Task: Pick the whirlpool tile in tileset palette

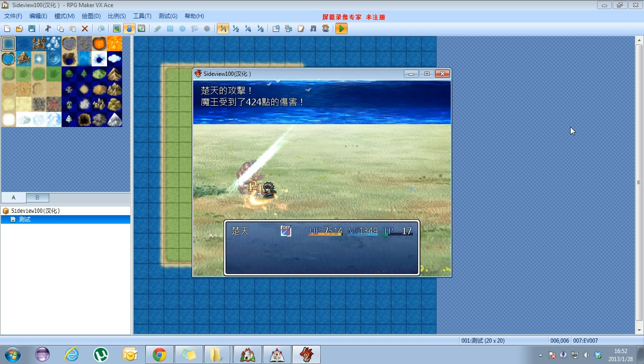Action: pos(54,59)
